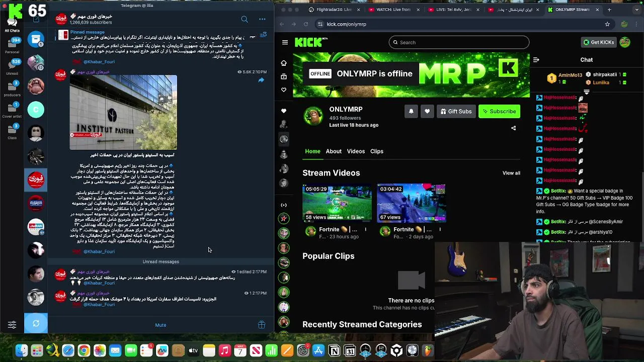Open options for the 2 days ago video
Viewport: 644px width, 362px height.
pos(440,229)
